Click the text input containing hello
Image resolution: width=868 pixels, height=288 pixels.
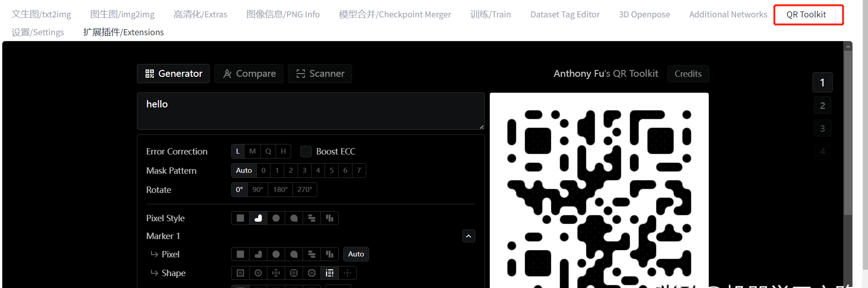click(311, 111)
